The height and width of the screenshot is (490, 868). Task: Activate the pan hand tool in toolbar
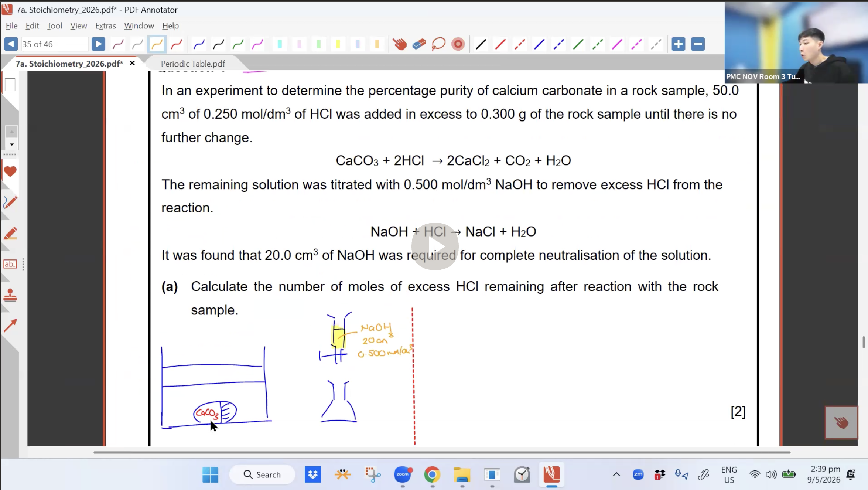click(400, 44)
